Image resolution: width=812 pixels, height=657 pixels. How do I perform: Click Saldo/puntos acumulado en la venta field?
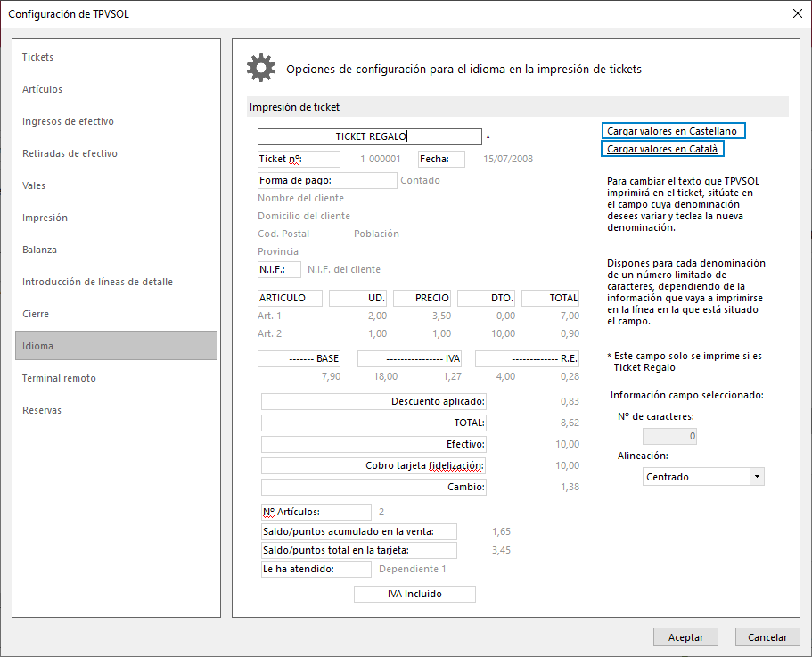point(359,531)
